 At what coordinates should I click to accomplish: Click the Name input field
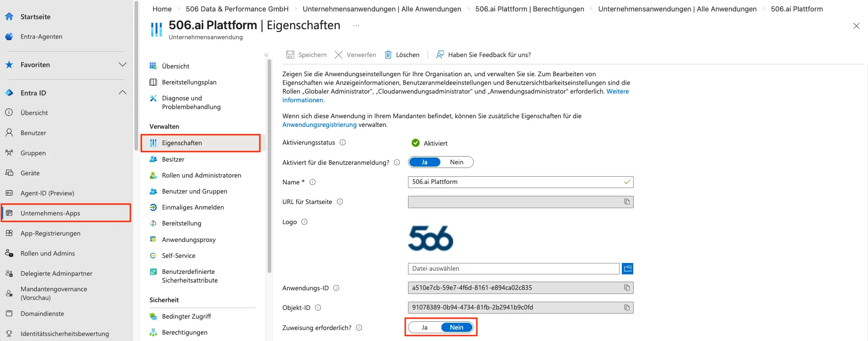[x=521, y=182]
